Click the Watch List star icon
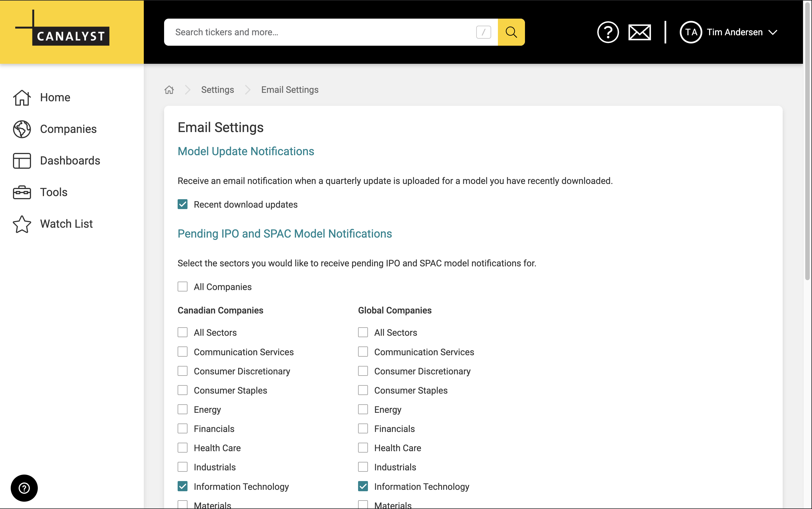 [22, 224]
